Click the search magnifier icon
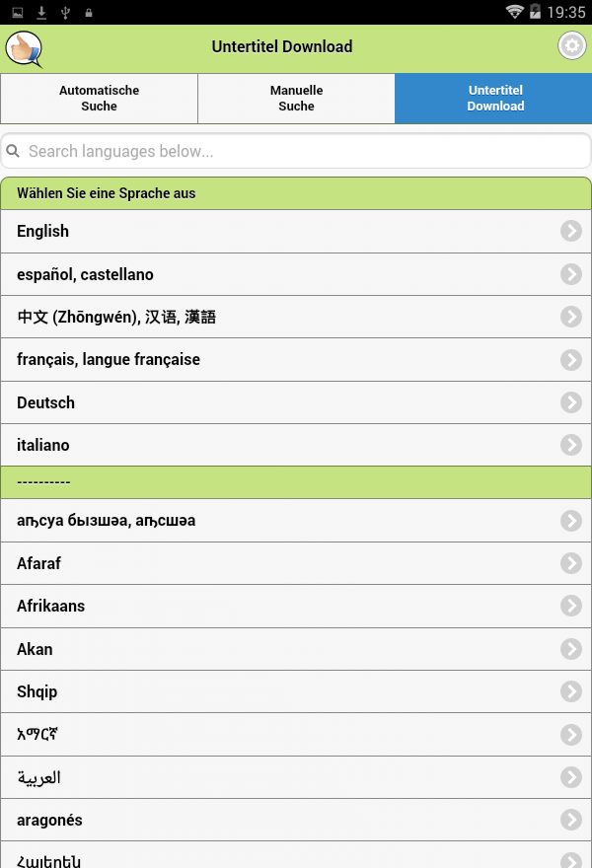Viewport: 592px width, 868px height. point(13,151)
